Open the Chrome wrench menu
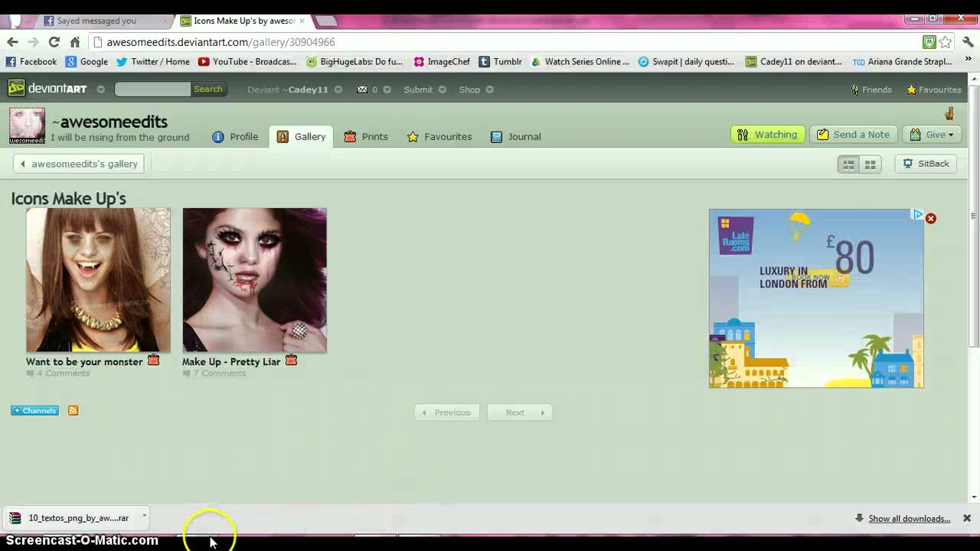980x551 pixels. [x=969, y=42]
